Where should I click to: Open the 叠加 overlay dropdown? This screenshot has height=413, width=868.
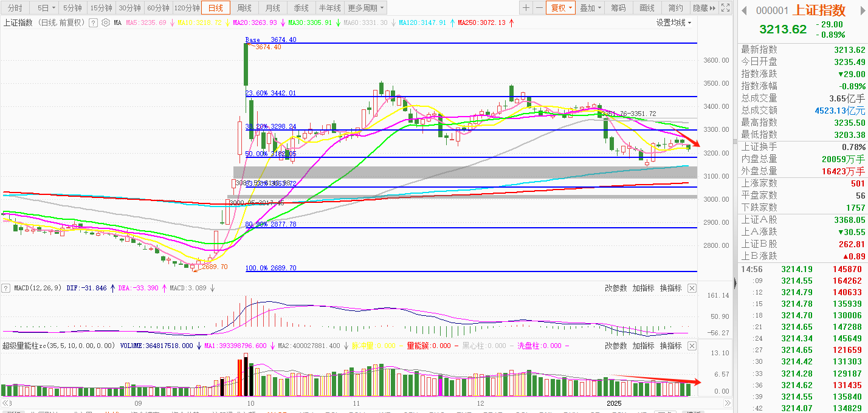coord(590,8)
